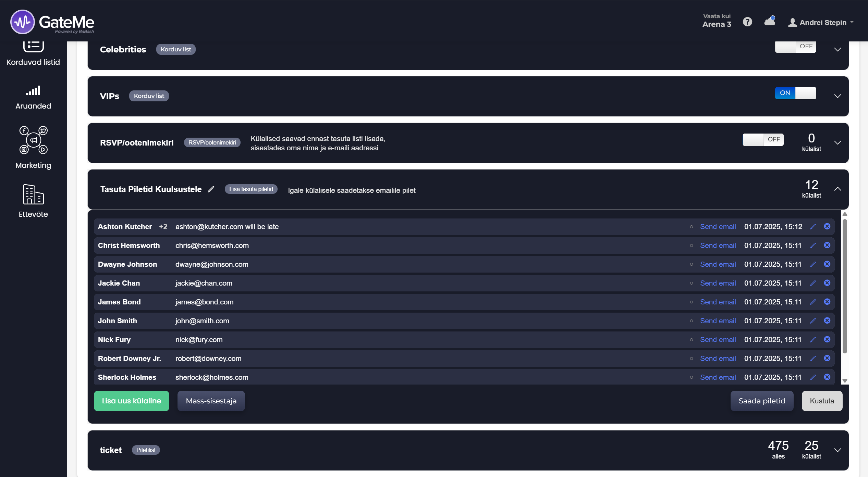This screenshot has width=868, height=477.
Task: Switch venue via Vaata kui Arena 3
Action: 717,21
